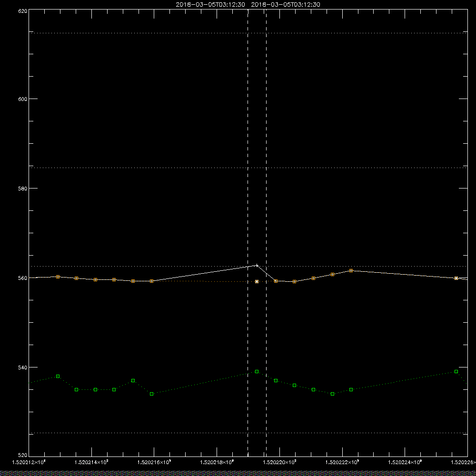
Task: Click the 540 y-axis label
Action: 23,367
